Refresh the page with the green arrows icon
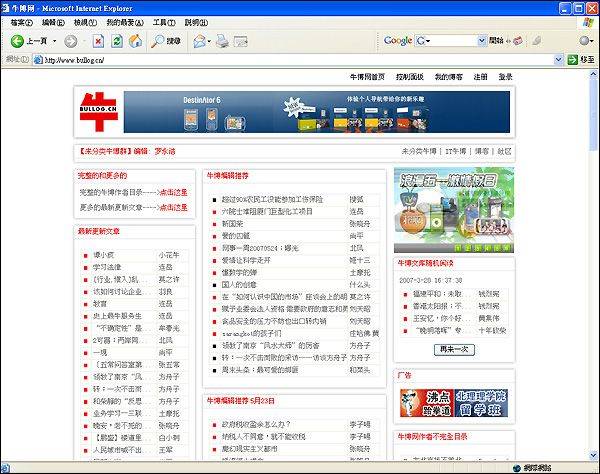Screen dimensions: 600x474 pos(117,41)
